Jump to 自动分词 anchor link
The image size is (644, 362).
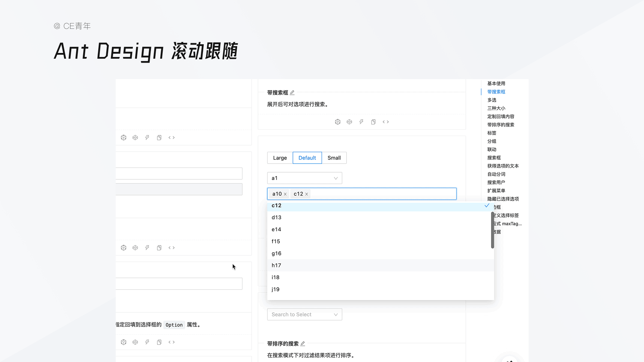click(496, 174)
